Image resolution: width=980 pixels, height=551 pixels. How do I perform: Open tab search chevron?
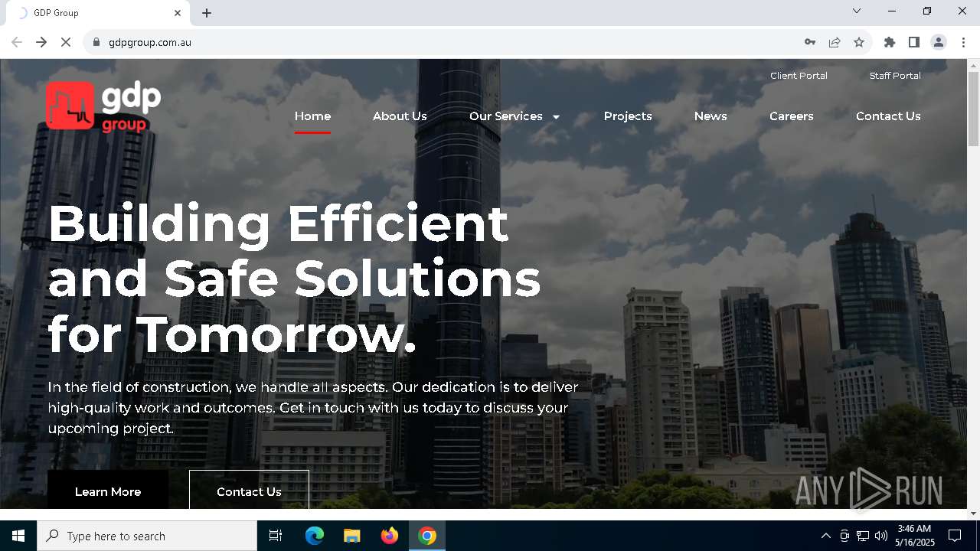tap(857, 11)
